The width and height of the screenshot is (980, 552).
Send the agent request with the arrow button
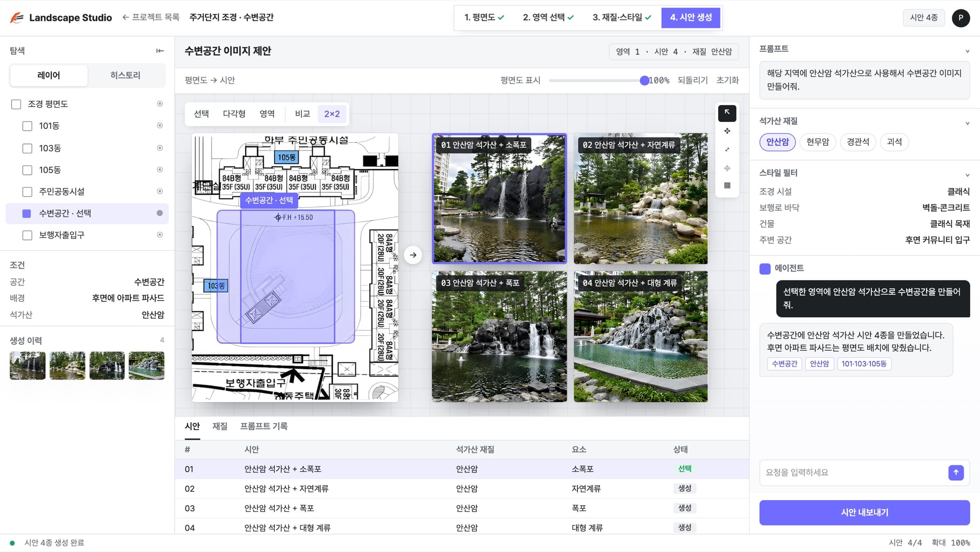(955, 472)
